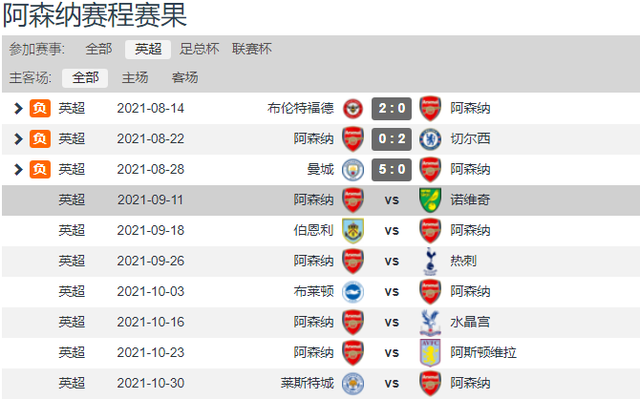Click the Norwich City crest

430,200
